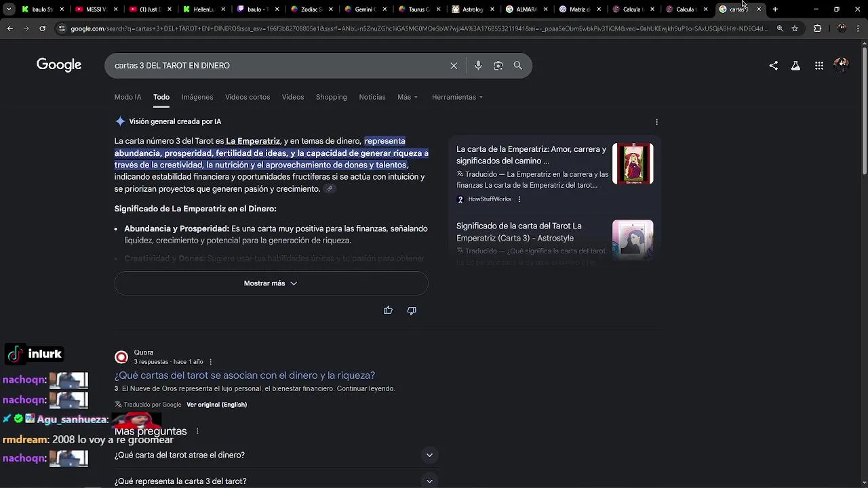Share the results with the share icon

point(774,66)
